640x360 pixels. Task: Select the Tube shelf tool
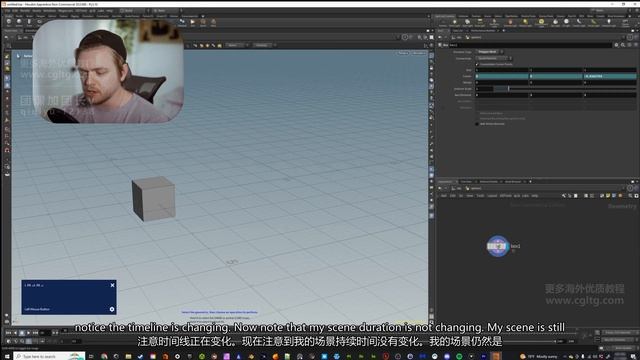(x=29, y=22)
